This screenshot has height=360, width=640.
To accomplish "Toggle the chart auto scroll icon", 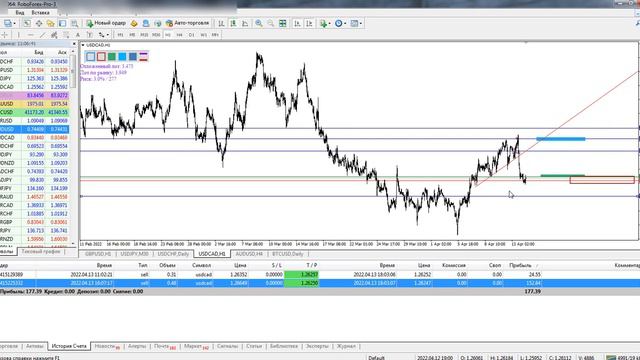I will coord(297,23).
